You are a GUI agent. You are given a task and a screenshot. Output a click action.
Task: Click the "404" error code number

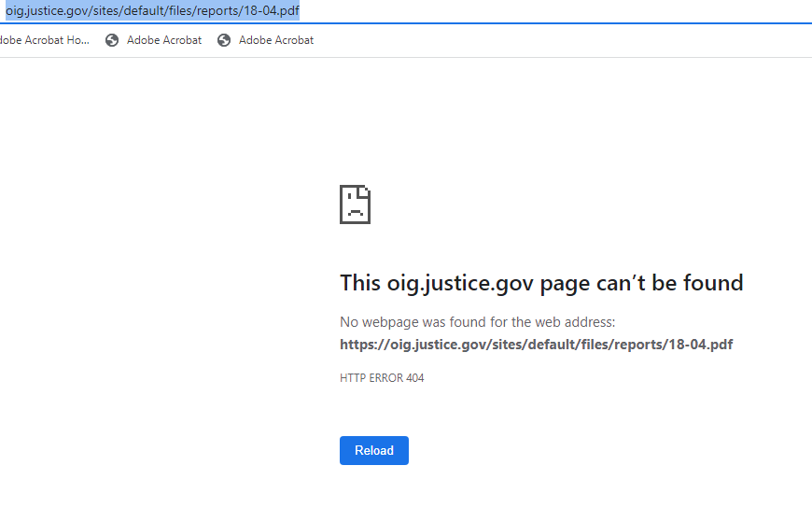(414, 378)
